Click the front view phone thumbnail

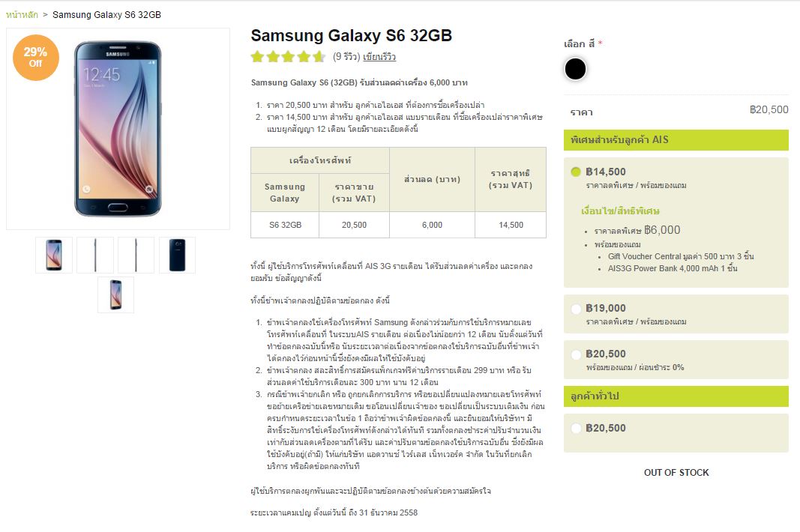point(54,255)
